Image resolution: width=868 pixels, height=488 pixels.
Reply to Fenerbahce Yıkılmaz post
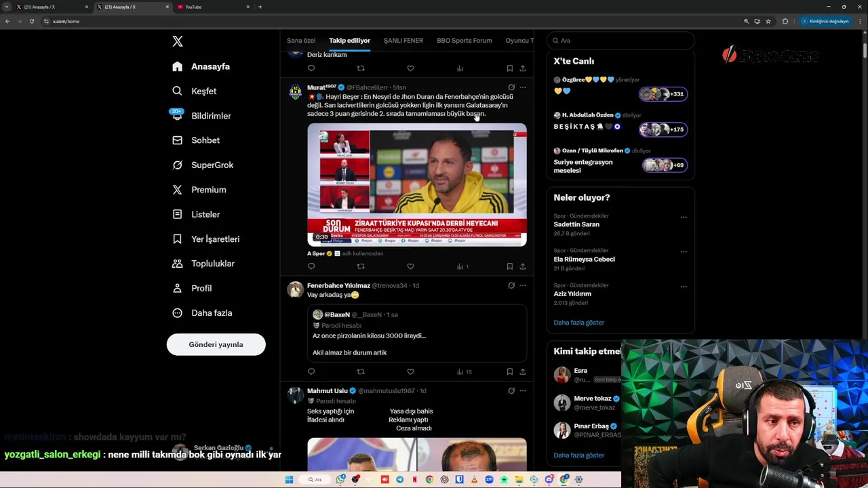tap(311, 371)
